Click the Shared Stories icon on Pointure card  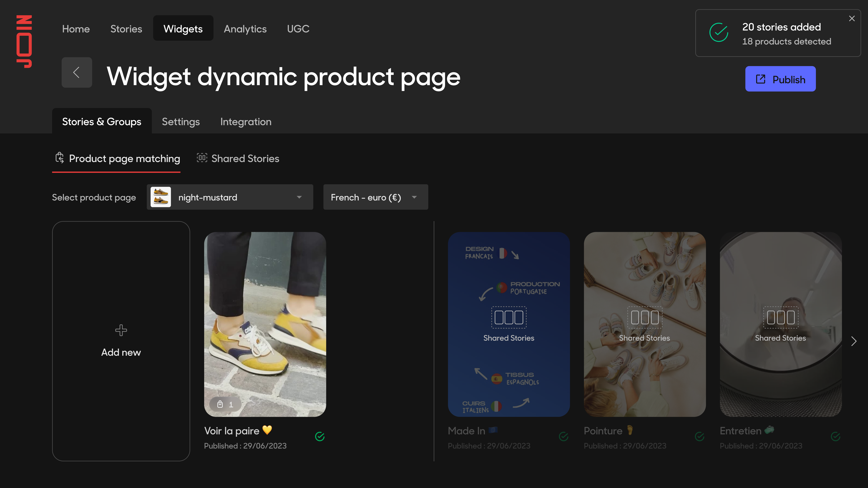click(645, 317)
